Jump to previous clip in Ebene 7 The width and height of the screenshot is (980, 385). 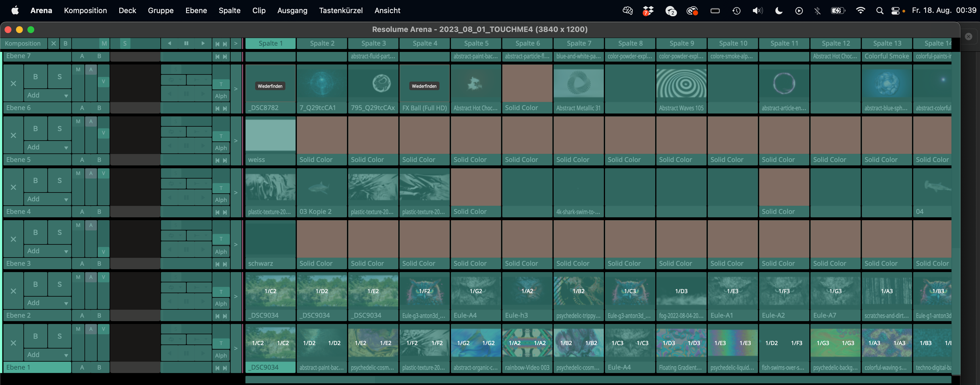(x=217, y=56)
